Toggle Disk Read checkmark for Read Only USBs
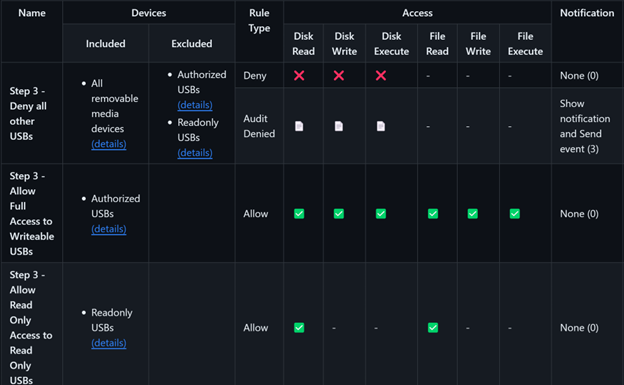 coord(299,328)
